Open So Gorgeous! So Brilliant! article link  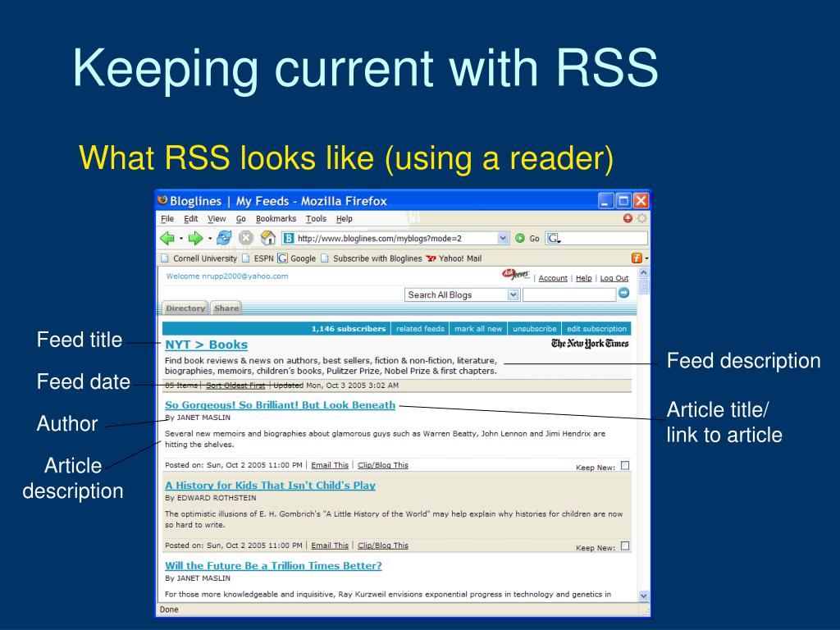281,405
